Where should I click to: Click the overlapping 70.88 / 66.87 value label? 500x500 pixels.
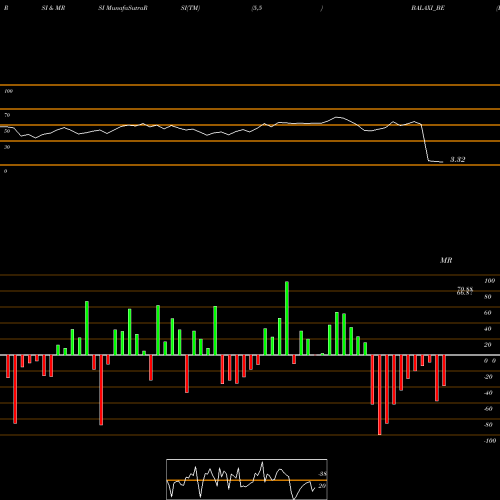point(465,291)
